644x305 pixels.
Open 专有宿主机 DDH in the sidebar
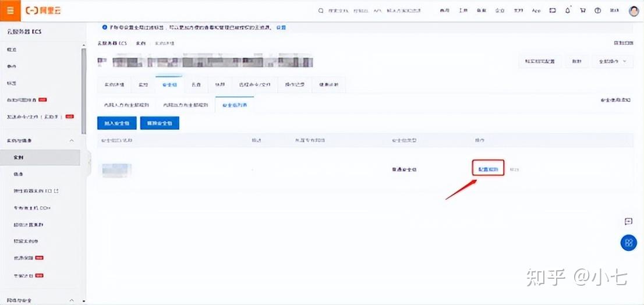31,208
